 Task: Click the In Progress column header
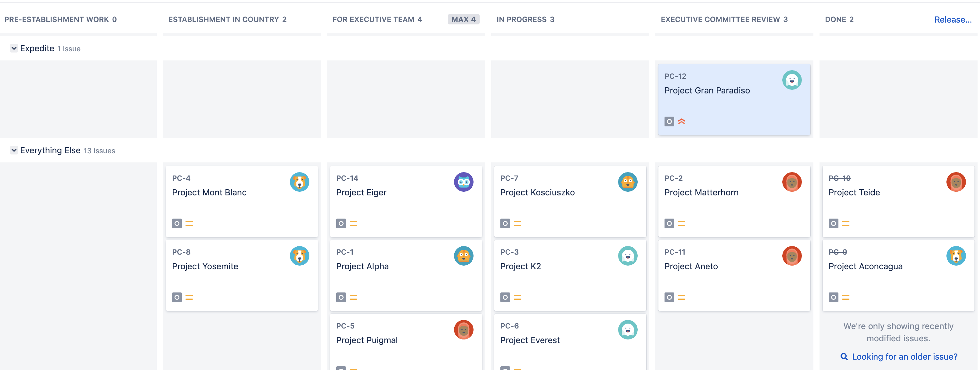[525, 20]
